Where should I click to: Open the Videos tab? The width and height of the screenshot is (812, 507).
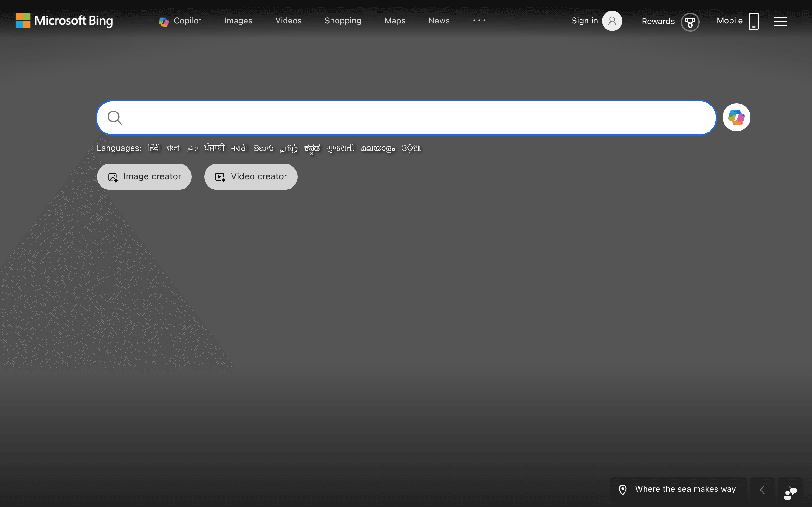tap(288, 21)
